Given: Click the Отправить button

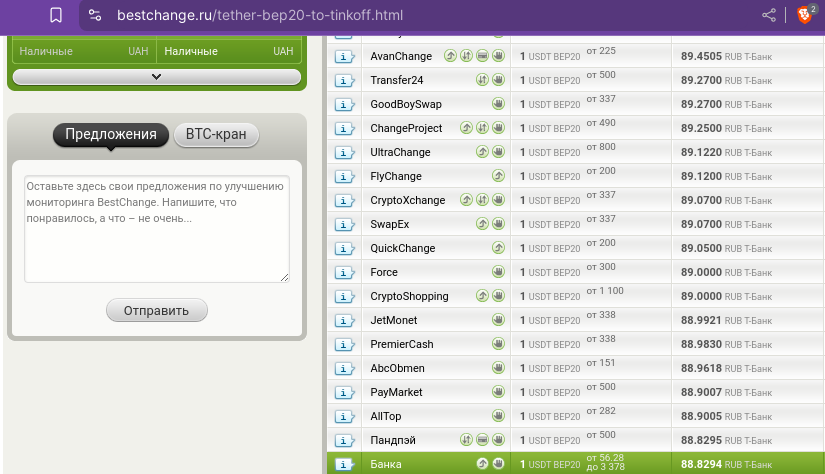Looking at the screenshot, I should (x=157, y=310).
